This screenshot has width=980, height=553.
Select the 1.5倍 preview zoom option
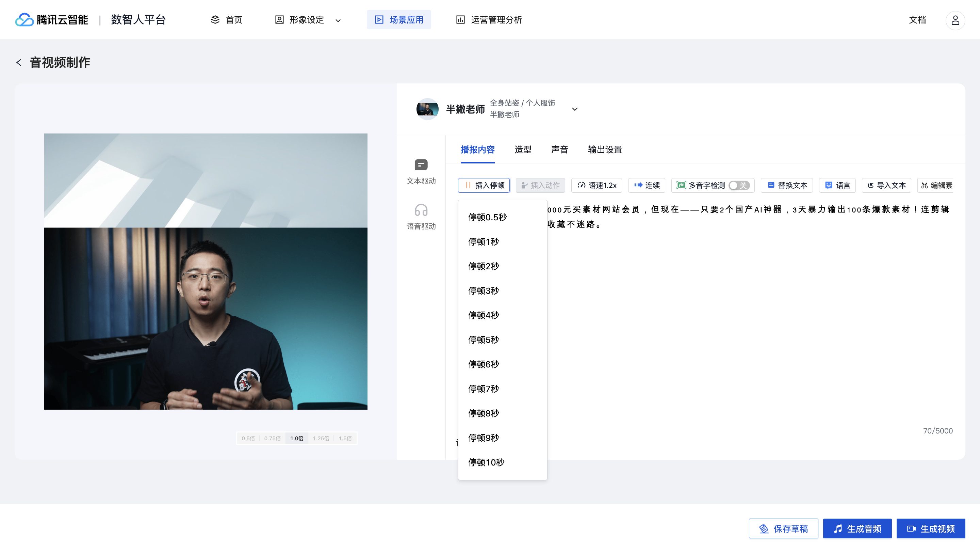coord(345,439)
